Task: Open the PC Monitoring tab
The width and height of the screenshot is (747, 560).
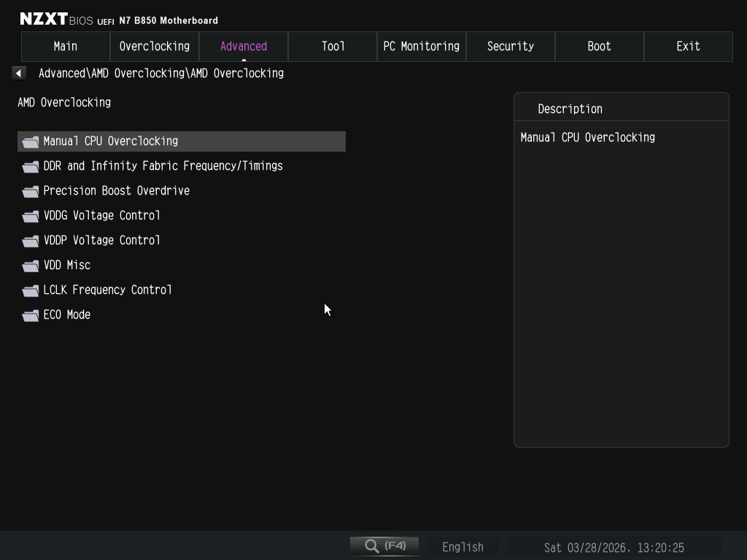Action: click(x=422, y=47)
